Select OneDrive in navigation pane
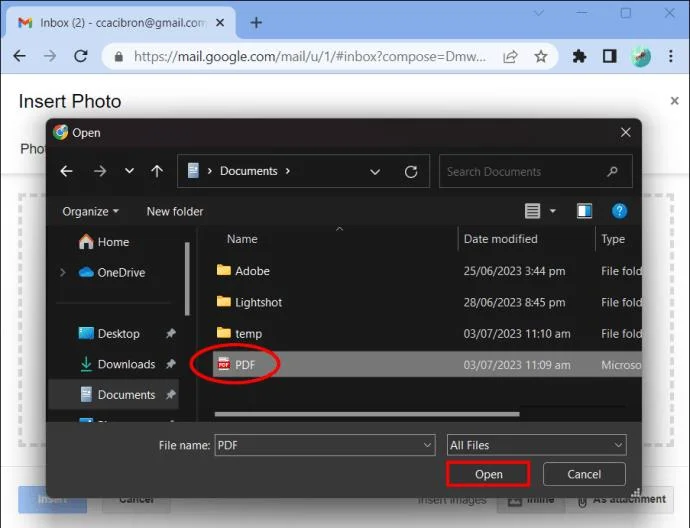690x528 pixels. pyautogui.click(x=112, y=273)
